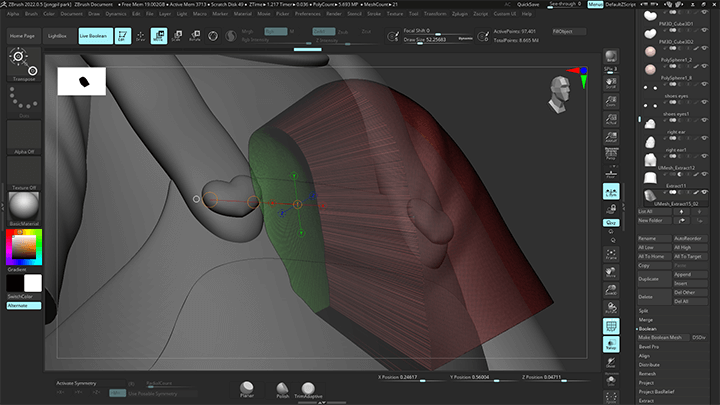Screen dimensions: 720x405
Task: Click the Xpose icon
Action: click(x=611, y=397)
